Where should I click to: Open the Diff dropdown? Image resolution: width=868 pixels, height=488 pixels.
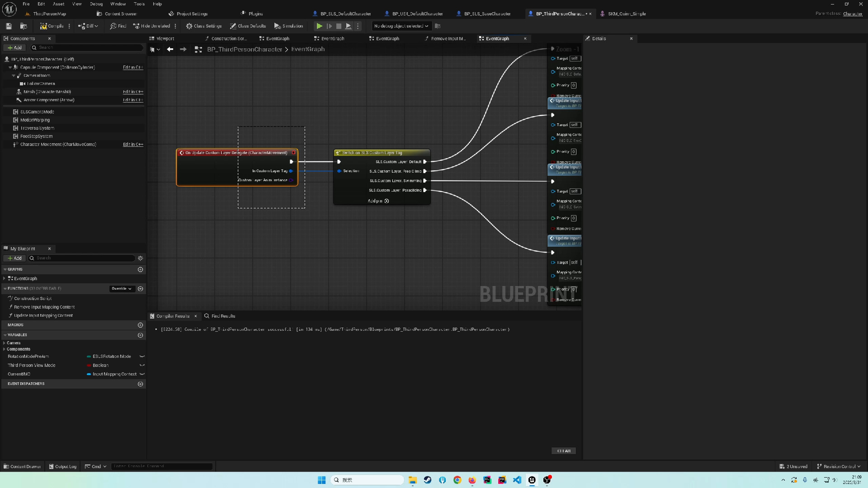pos(88,26)
